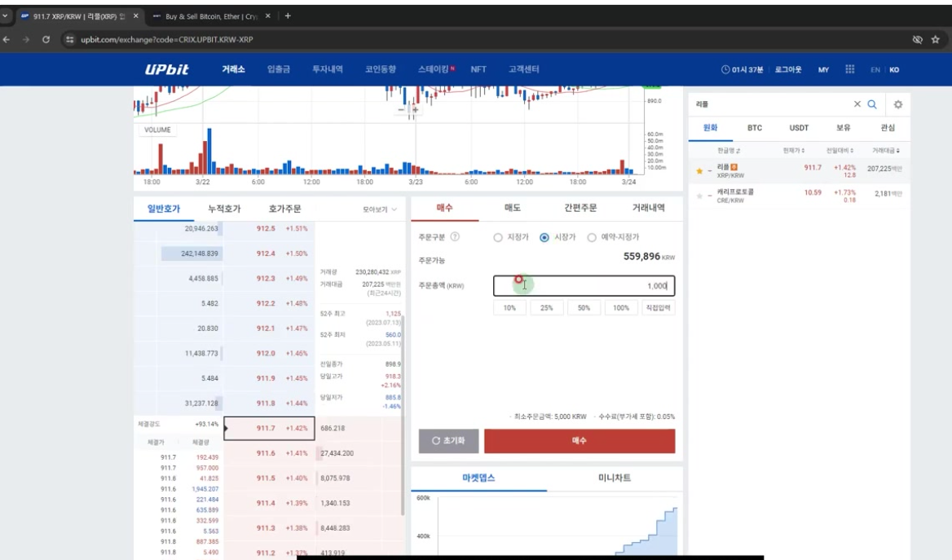The image size is (952, 560).
Task: Click the 100% order amount button
Action: click(x=620, y=308)
